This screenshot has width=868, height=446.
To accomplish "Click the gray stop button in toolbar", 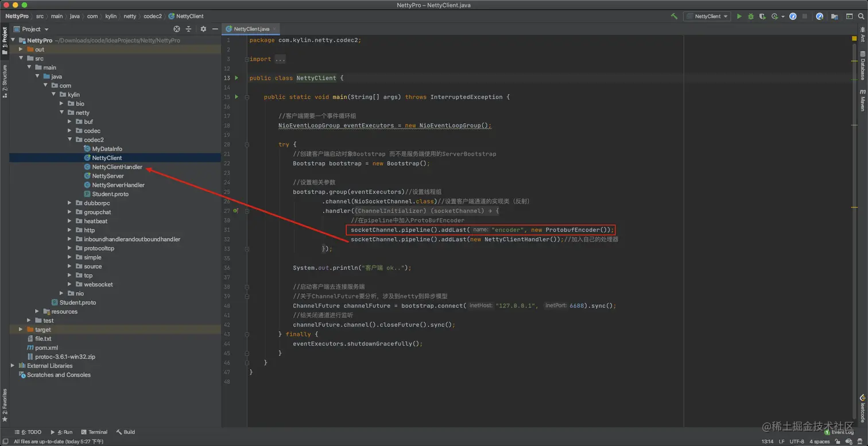I will (805, 16).
